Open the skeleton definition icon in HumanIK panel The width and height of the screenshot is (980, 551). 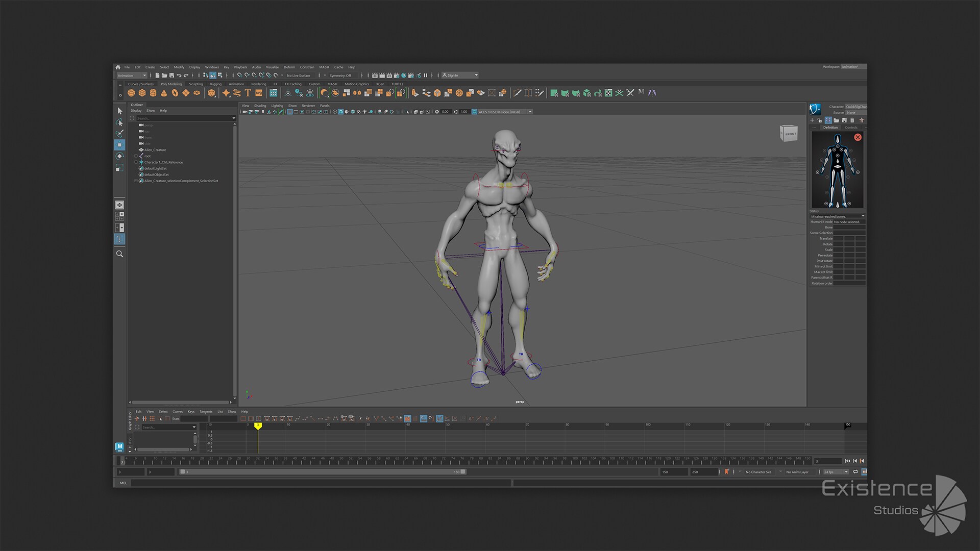click(x=828, y=120)
